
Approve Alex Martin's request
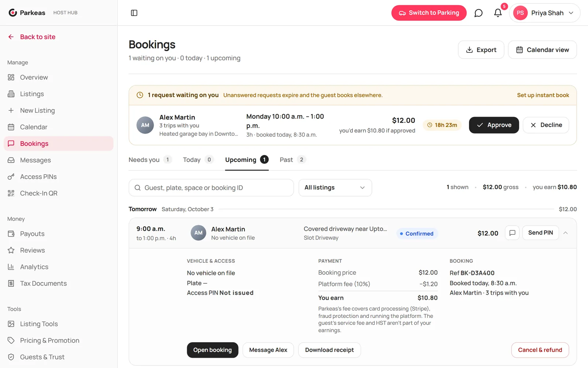click(x=494, y=125)
